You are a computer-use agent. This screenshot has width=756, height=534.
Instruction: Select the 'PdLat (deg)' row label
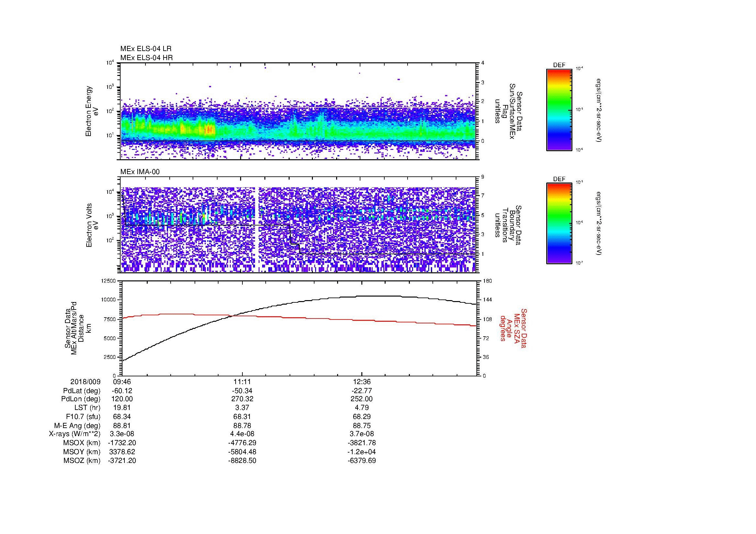coord(82,391)
